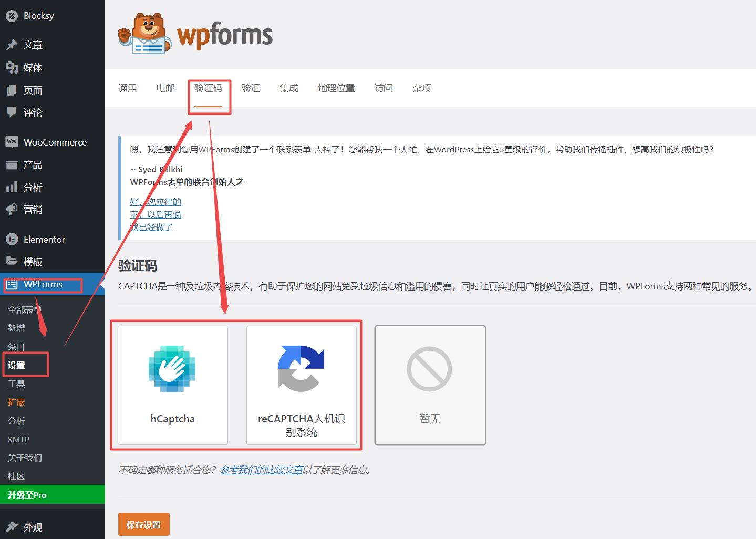Select the reCAPTCHA人机识别系统 option card
Image resolution: width=756 pixels, height=539 pixels.
click(302, 385)
